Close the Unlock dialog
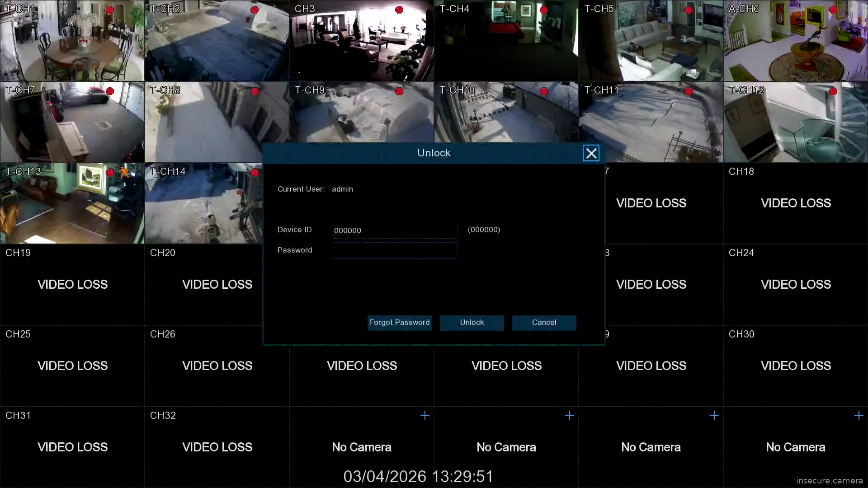Viewport: 868px width, 488px height. click(591, 153)
